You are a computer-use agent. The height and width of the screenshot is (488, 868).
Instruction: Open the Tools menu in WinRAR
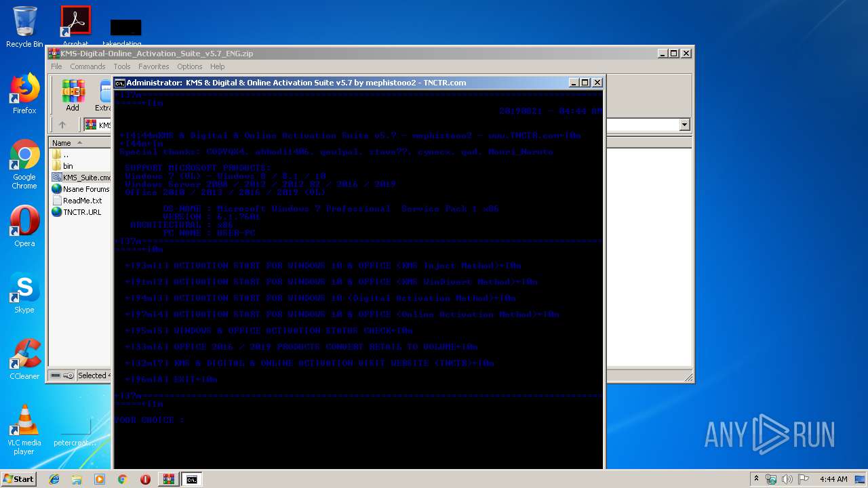click(x=122, y=66)
